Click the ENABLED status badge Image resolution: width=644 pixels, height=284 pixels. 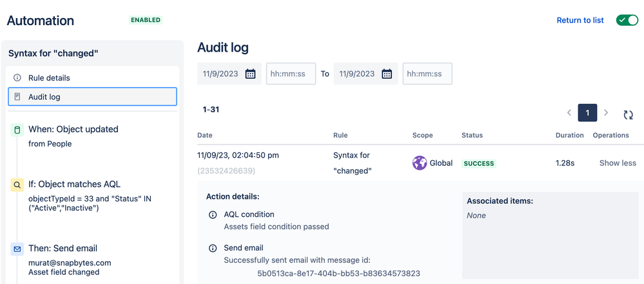(x=146, y=20)
